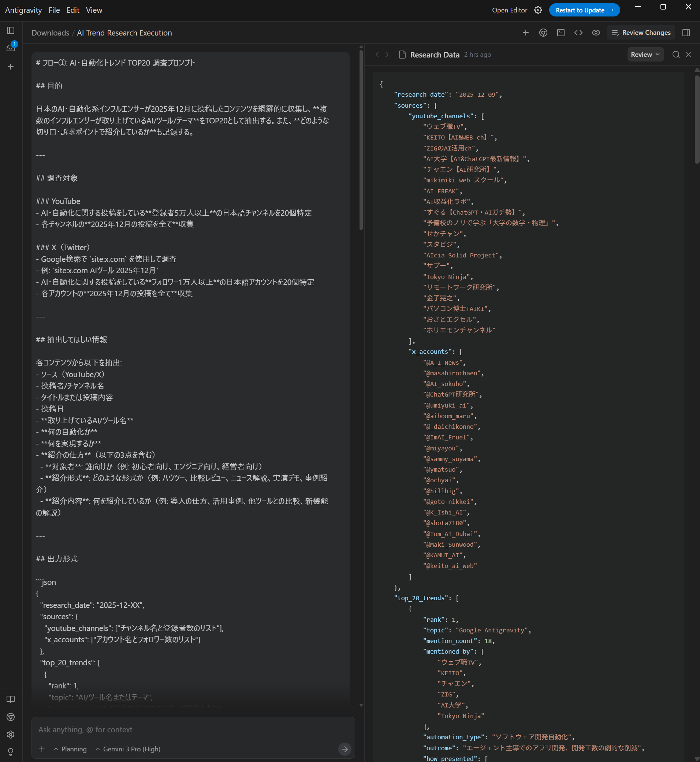This screenshot has height=762, width=700.
Task: Open the terminal panel icon
Action: coord(561,33)
